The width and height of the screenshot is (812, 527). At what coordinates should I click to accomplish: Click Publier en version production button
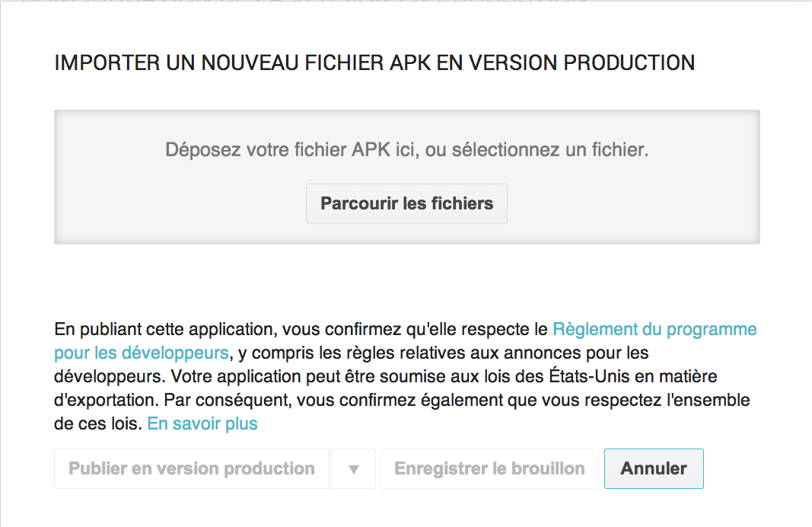pyautogui.click(x=191, y=468)
